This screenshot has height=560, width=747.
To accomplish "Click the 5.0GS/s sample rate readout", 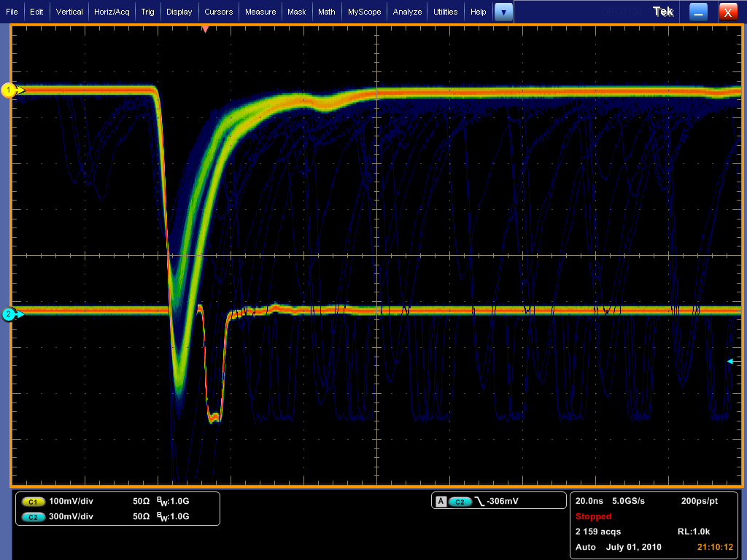I will 628,501.
